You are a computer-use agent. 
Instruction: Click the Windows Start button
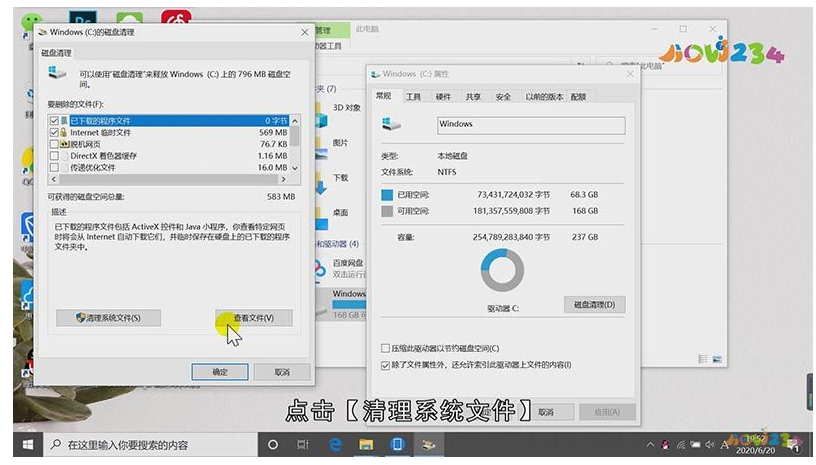[x=28, y=445]
